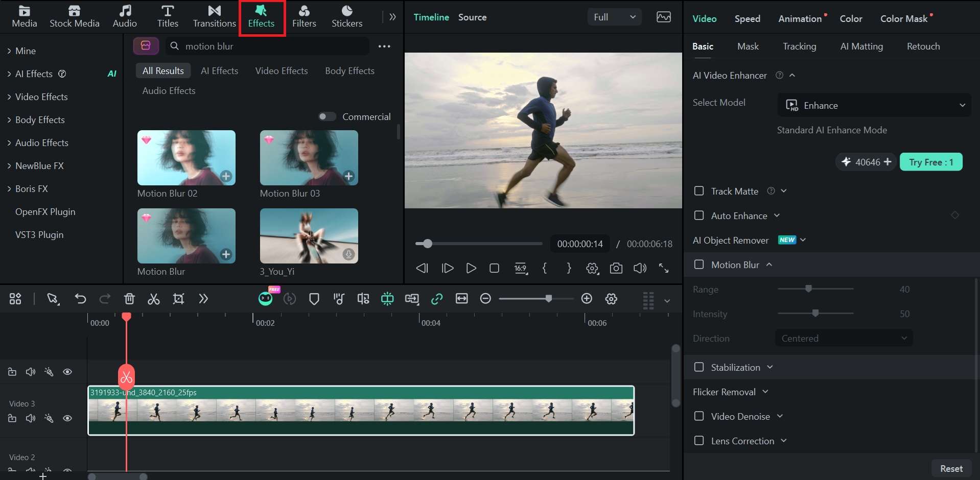Click the 40646 credits plus button
This screenshot has width=980, height=480.
pyautogui.click(x=888, y=162)
